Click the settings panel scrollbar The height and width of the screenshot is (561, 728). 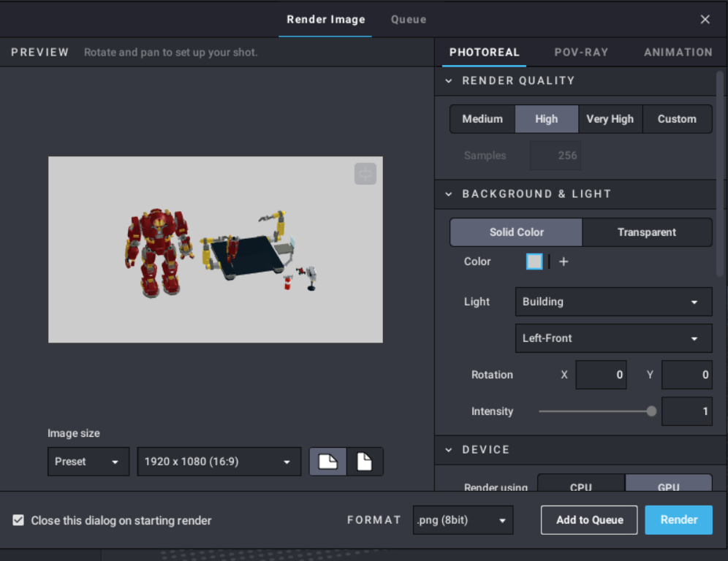coord(720,174)
